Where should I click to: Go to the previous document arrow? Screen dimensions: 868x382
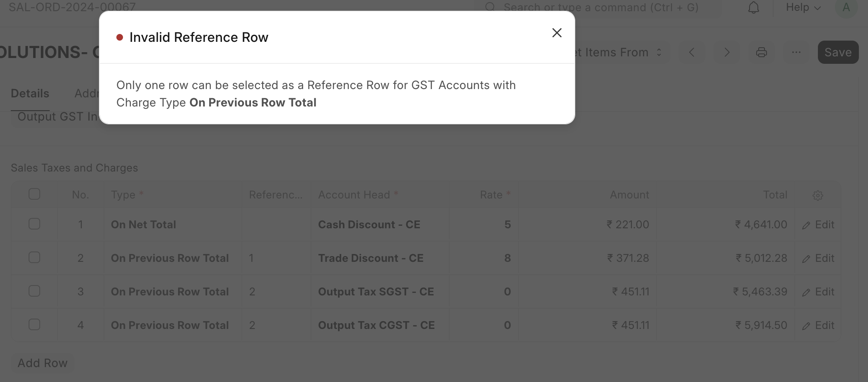tap(692, 52)
